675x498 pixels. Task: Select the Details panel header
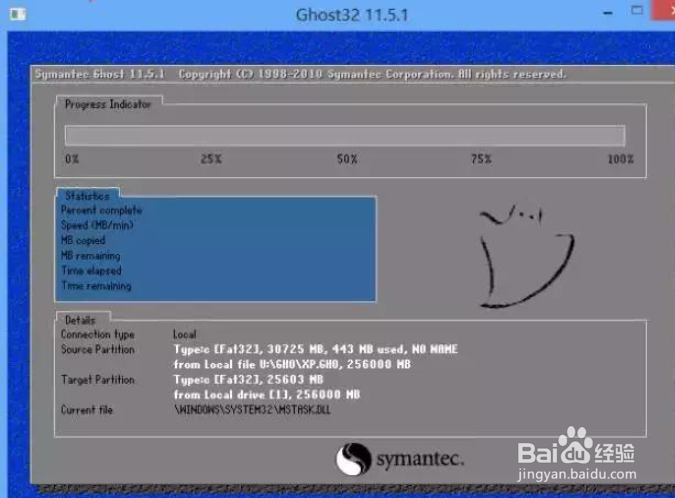81,320
